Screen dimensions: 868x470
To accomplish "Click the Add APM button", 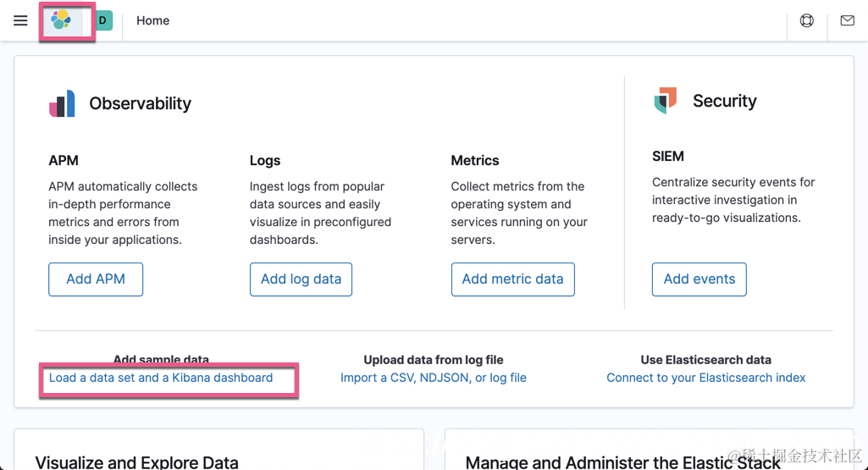I will (96, 279).
